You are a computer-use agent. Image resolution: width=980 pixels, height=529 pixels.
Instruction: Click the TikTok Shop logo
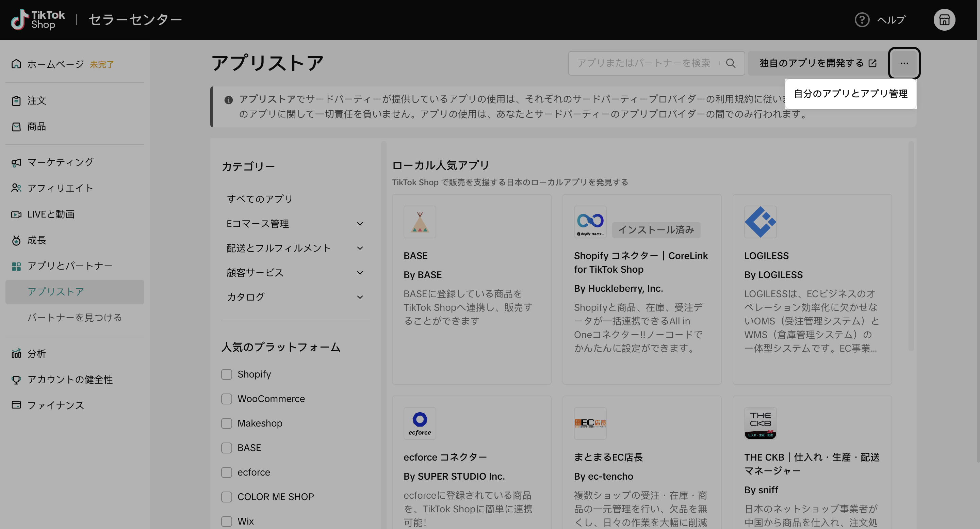[x=38, y=20]
